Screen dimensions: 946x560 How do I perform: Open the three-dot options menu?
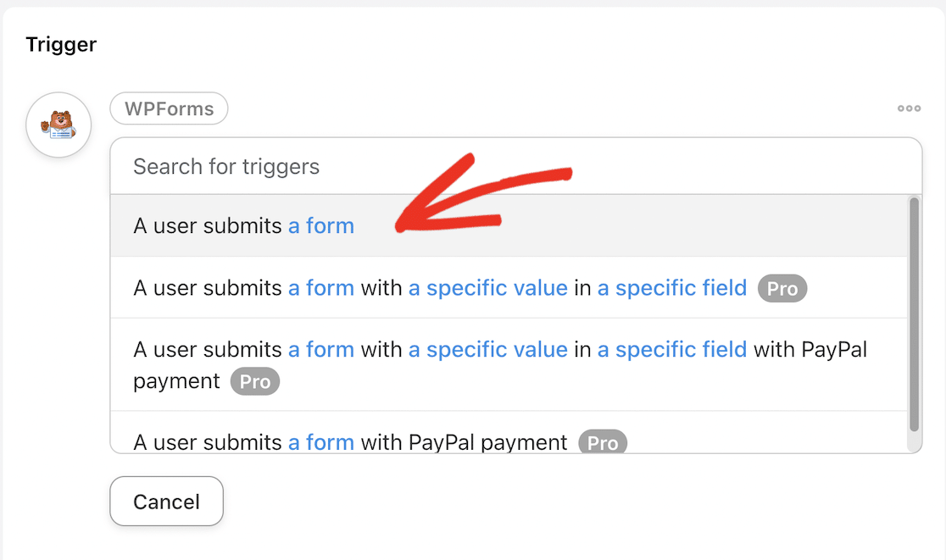pyautogui.click(x=909, y=108)
